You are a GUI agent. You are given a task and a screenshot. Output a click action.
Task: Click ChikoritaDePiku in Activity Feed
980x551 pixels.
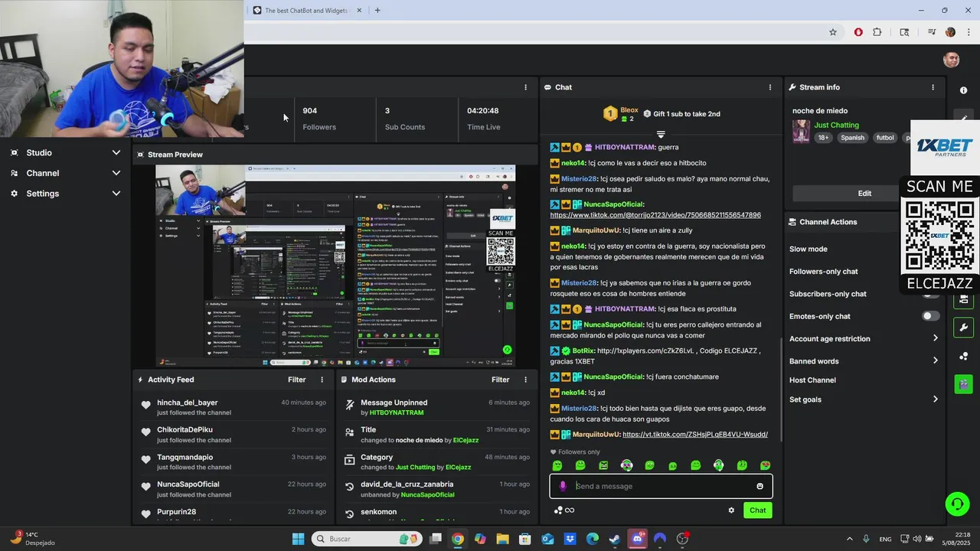point(185,430)
